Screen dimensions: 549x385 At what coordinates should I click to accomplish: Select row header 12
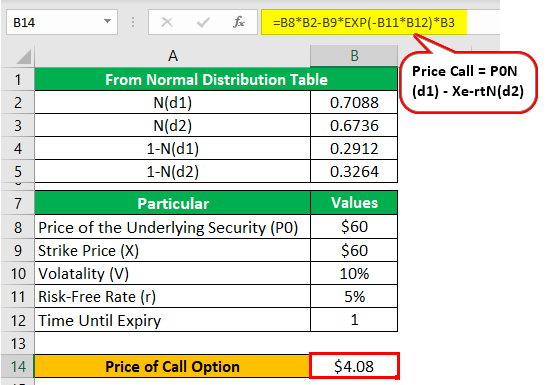(18, 320)
